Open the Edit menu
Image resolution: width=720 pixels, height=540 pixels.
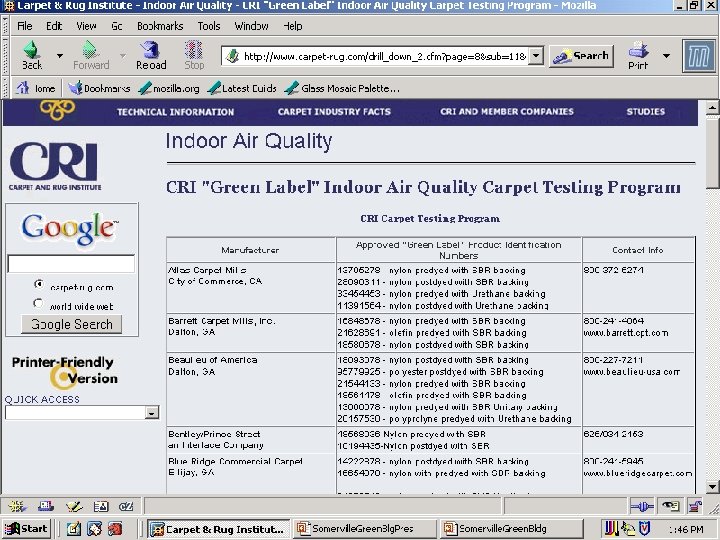tap(54, 26)
